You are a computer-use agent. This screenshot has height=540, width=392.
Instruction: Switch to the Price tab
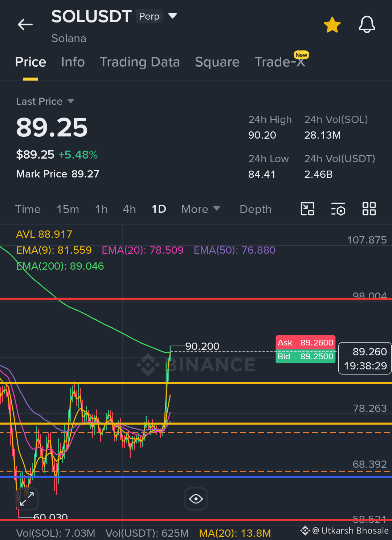(x=30, y=62)
